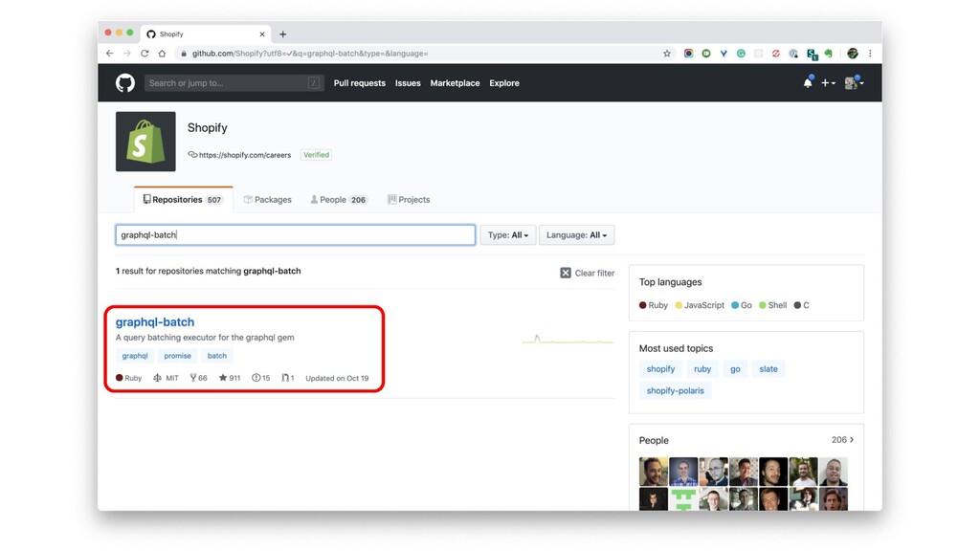Screen dimensions: 980x551
Task: Expand the Language: All dropdown
Action: click(576, 235)
